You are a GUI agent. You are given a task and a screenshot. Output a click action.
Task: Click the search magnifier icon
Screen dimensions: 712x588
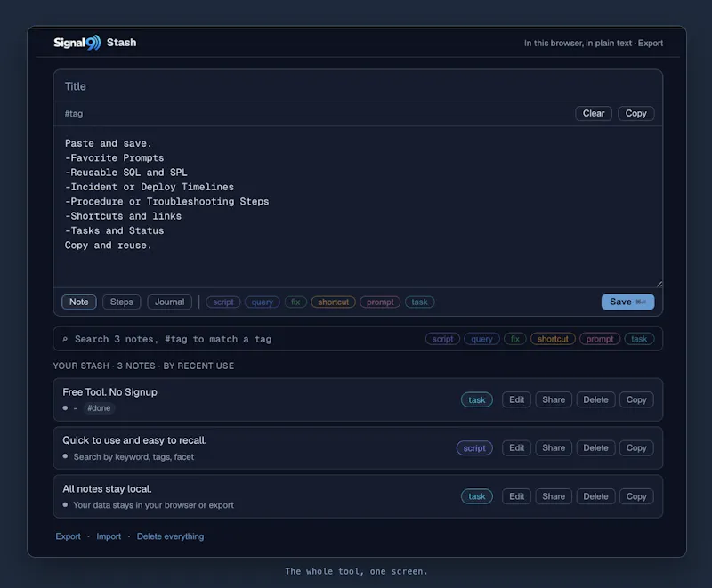coord(65,339)
